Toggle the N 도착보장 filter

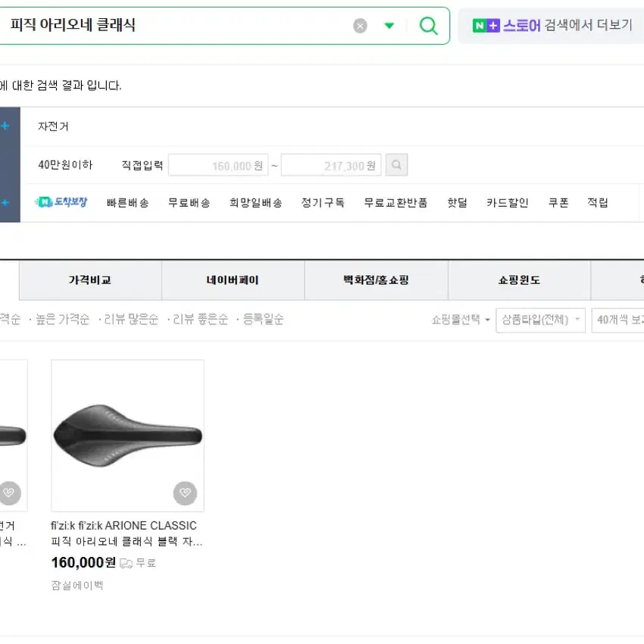pos(61,202)
